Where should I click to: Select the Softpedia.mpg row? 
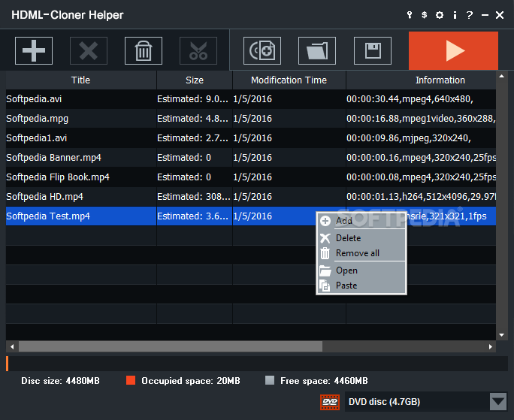pyautogui.click(x=251, y=119)
